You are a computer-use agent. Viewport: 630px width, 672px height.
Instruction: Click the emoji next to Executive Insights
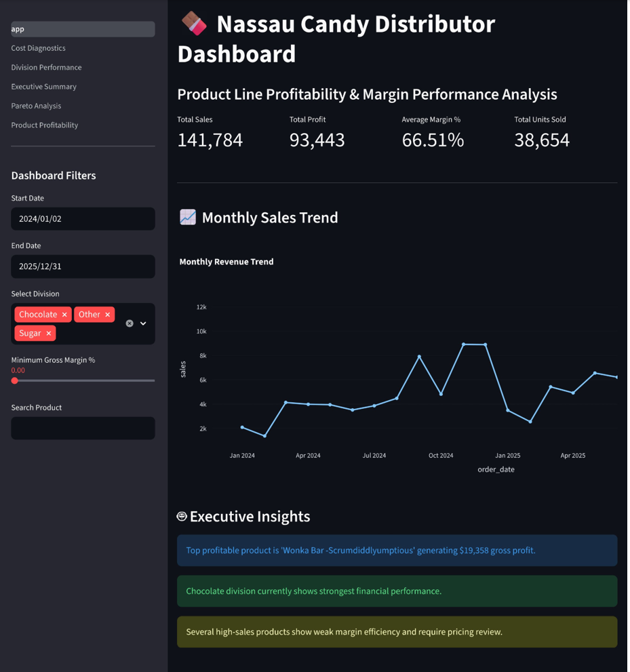(x=182, y=517)
